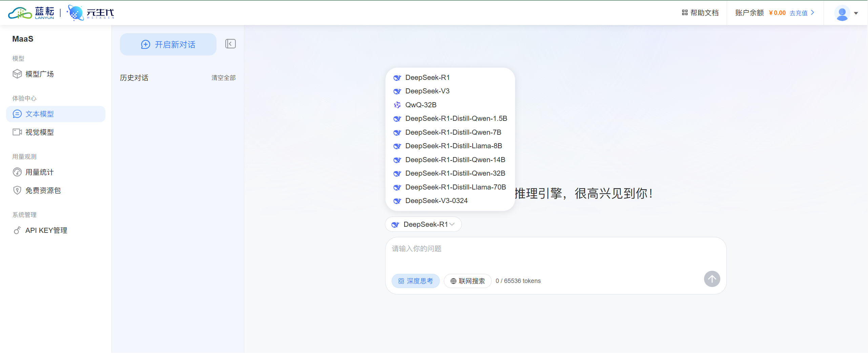Click the free resource pack shield icon
The height and width of the screenshot is (353, 868).
[17, 190]
